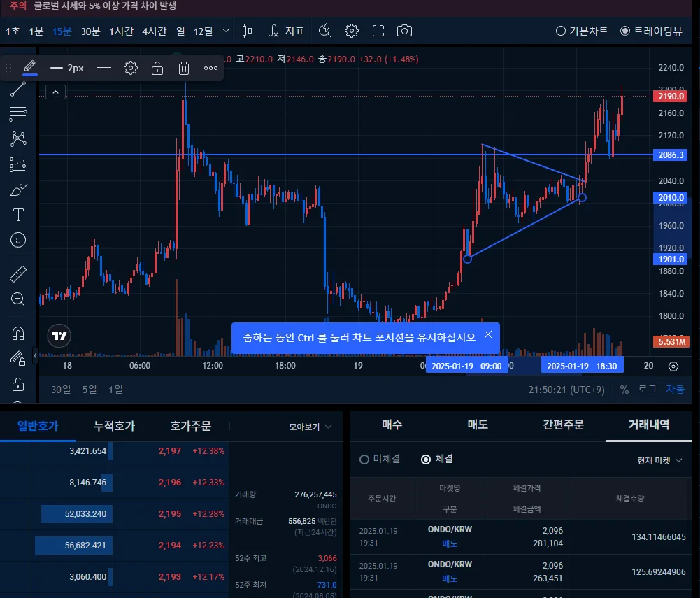This screenshot has width=700, height=598.
Task: Open the 간편주문 tab
Action: (563, 425)
